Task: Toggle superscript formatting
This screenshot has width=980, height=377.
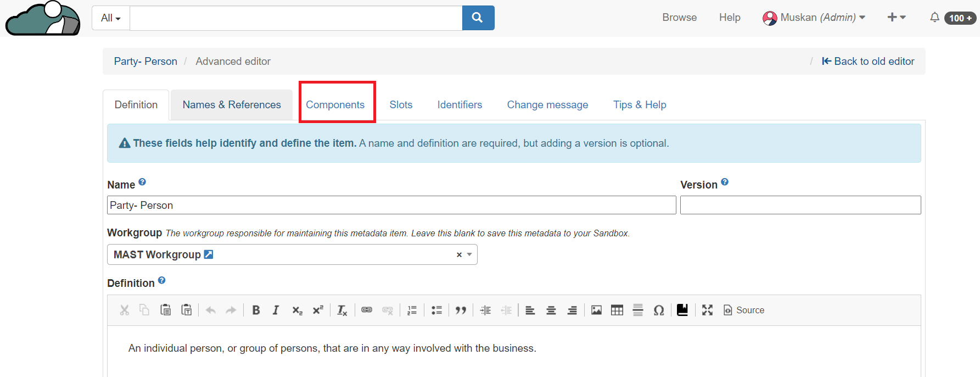Action: 318,311
